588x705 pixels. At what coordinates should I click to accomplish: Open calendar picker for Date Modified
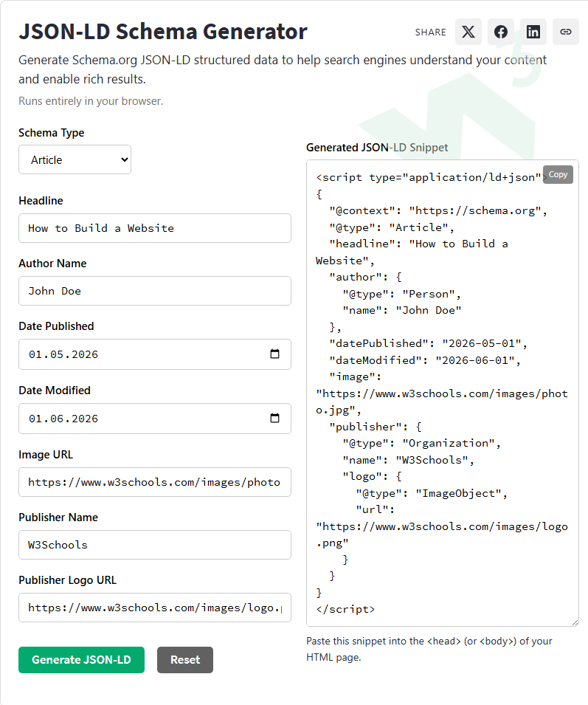pos(274,418)
